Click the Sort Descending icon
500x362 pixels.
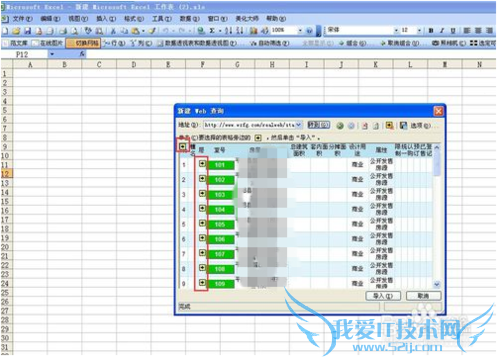tap(240, 31)
